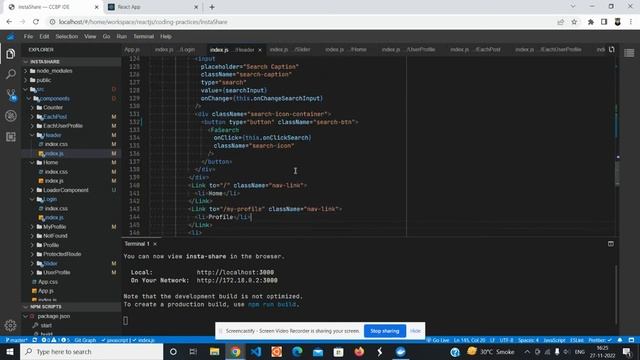640x360 pixels.
Task: Open the Help menu
Action: pyautogui.click(x=166, y=36)
